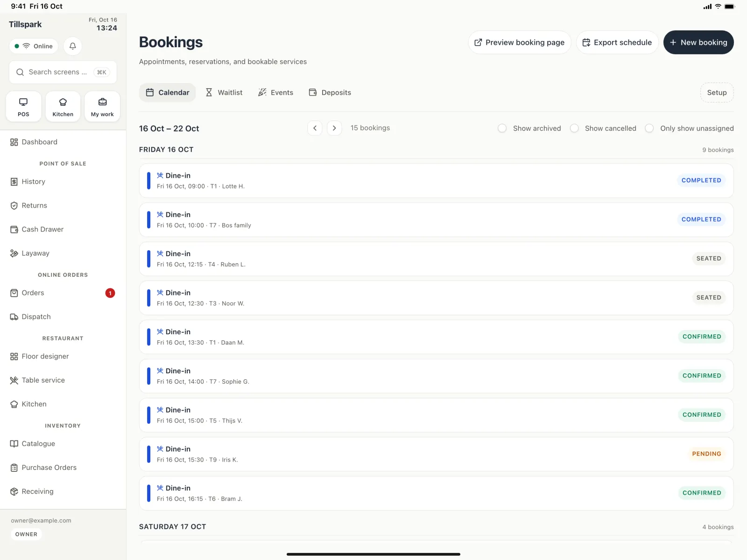Click Preview booking page button
Viewport: 747px width, 560px height.
520,42
